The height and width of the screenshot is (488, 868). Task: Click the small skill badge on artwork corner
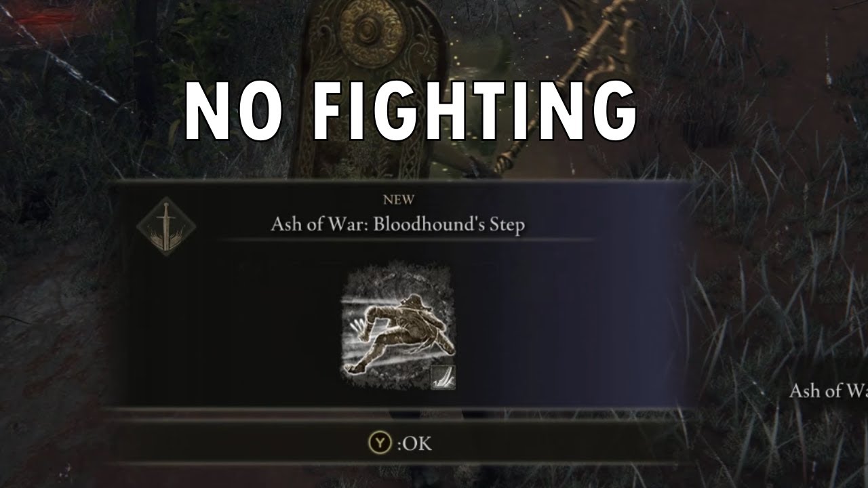click(x=443, y=378)
